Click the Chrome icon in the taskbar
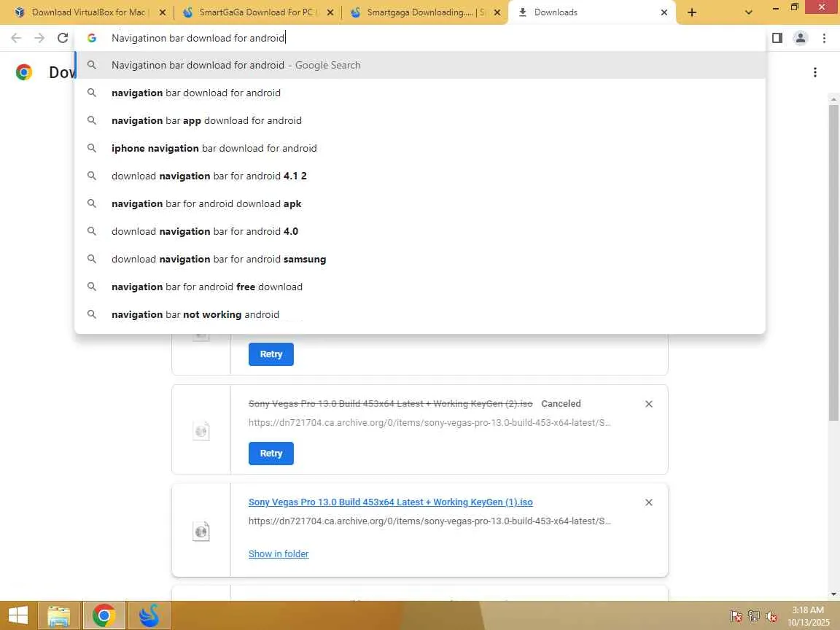This screenshot has width=840, height=630. 104,615
